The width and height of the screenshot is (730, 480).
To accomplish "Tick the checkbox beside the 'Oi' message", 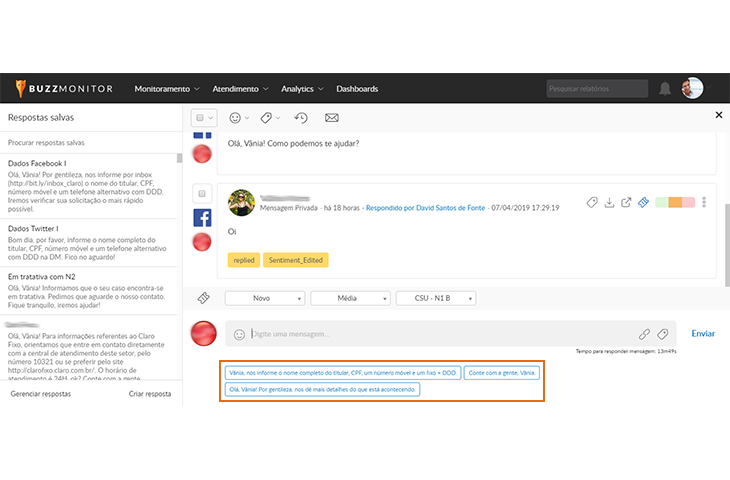I will pos(202,193).
